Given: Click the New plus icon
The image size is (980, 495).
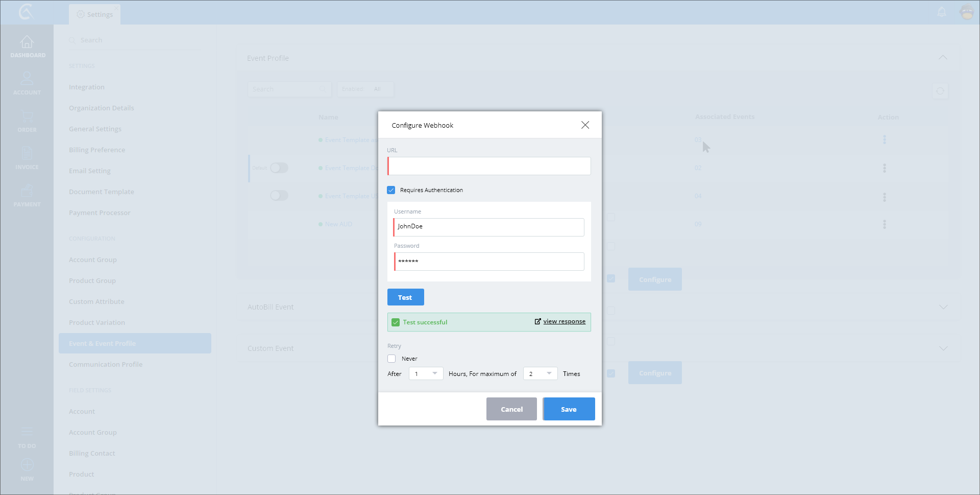Looking at the screenshot, I should (x=27, y=465).
